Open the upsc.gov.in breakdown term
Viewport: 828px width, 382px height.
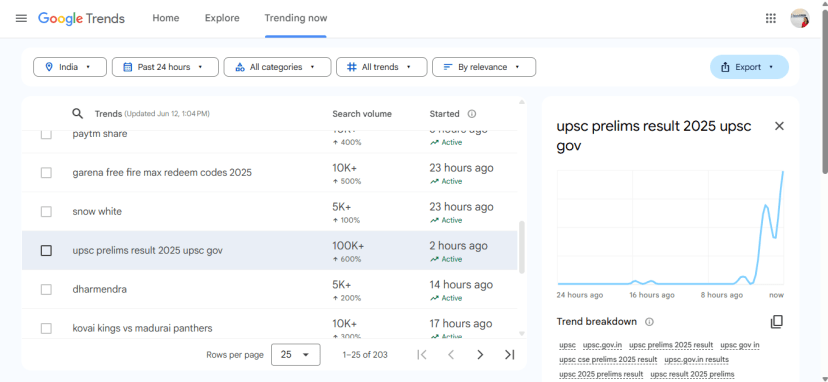click(603, 345)
